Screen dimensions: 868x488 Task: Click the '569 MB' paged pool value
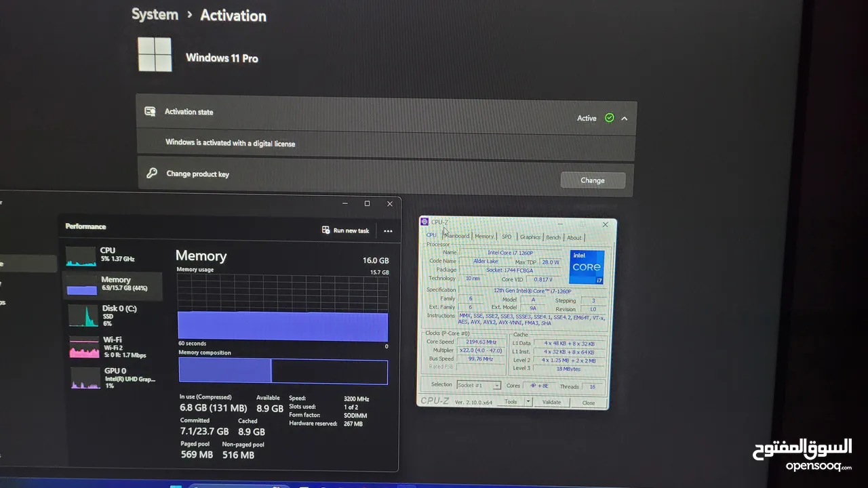click(x=197, y=455)
